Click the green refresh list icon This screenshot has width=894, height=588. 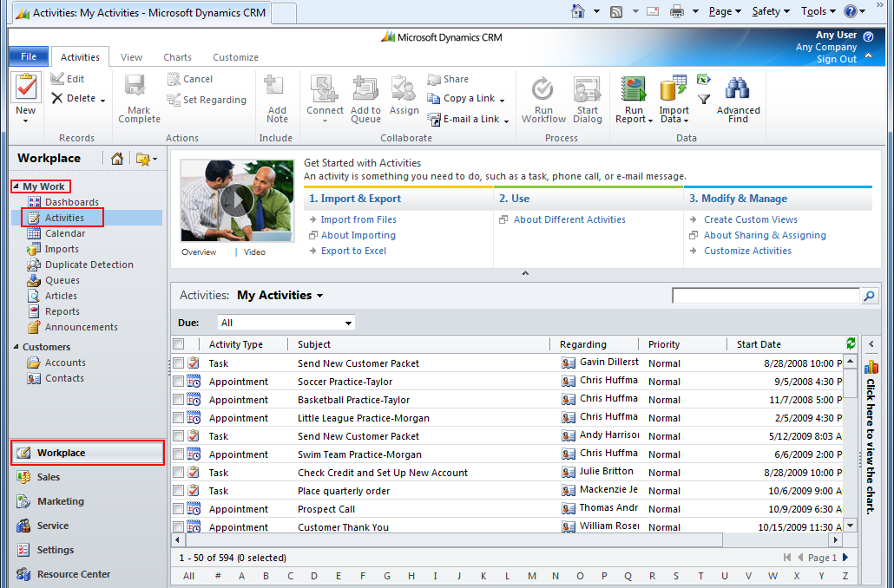tap(850, 343)
